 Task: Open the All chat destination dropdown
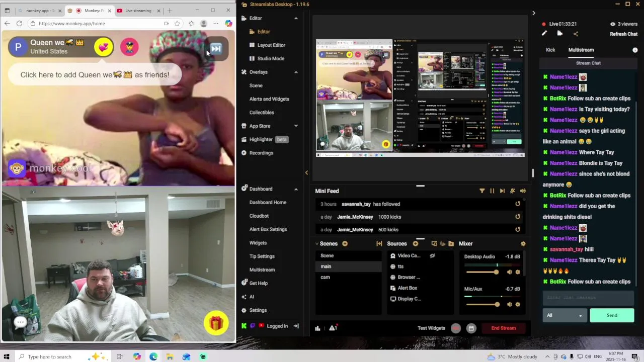[565, 315]
